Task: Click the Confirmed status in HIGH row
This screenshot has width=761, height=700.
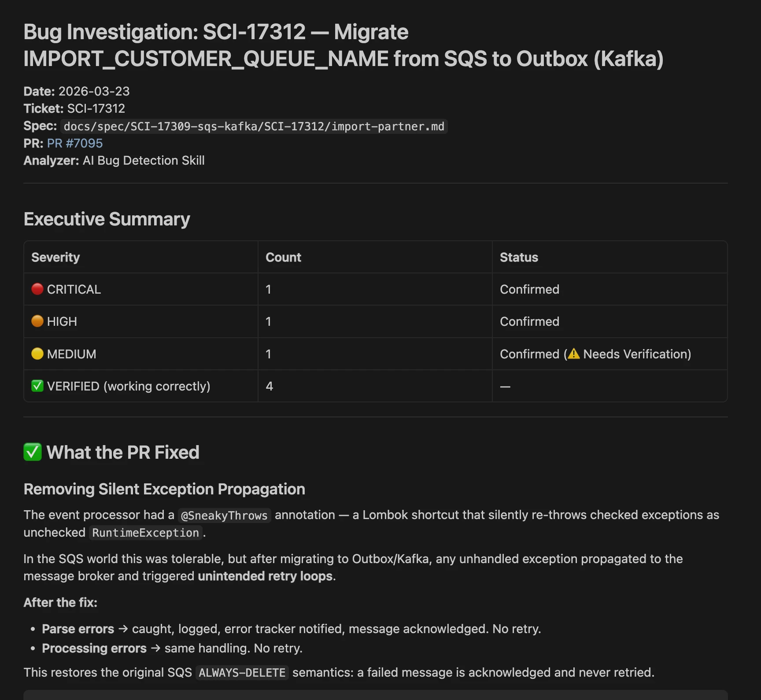Action: point(529,321)
